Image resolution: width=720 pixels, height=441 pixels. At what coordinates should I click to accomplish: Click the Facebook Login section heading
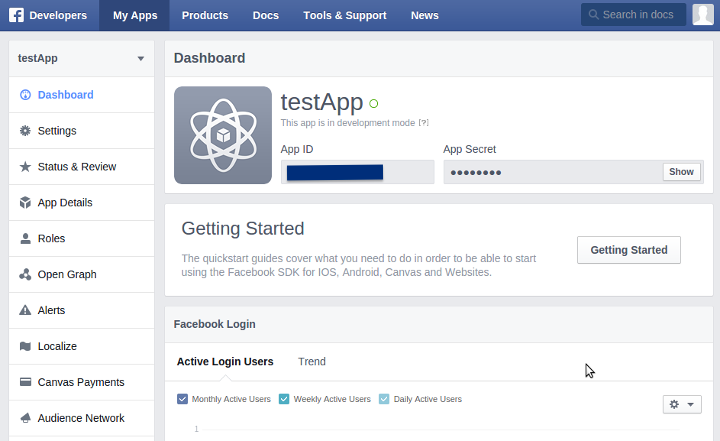coord(214,324)
